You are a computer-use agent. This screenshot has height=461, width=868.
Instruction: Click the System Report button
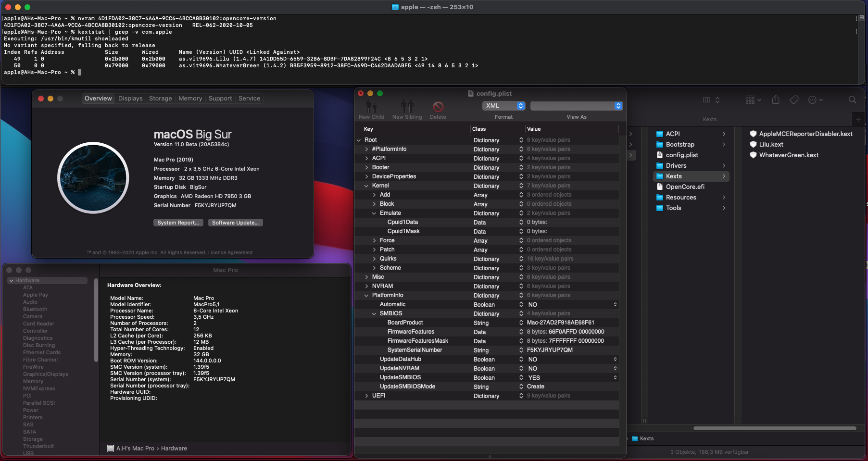178,223
